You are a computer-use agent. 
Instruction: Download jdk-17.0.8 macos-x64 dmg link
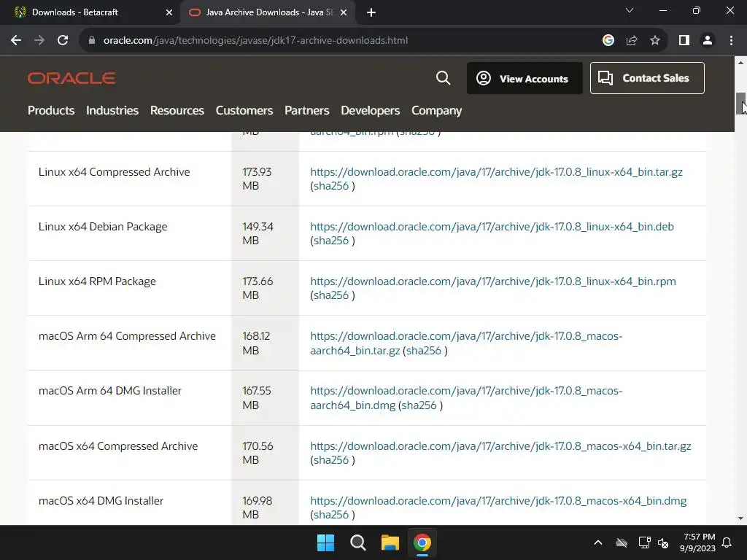(x=498, y=501)
